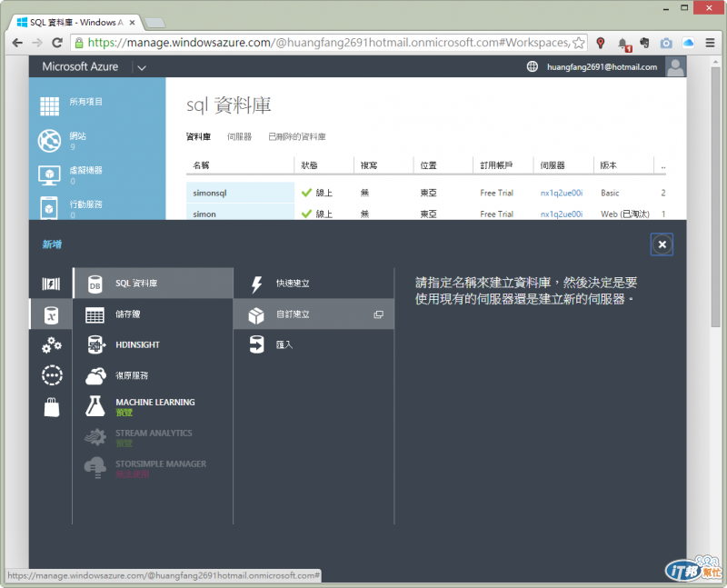The width and height of the screenshot is (727, 588).
Task: Select MACHINE LEARNING option
Action: pyautogui.click(x=154, y=406)
